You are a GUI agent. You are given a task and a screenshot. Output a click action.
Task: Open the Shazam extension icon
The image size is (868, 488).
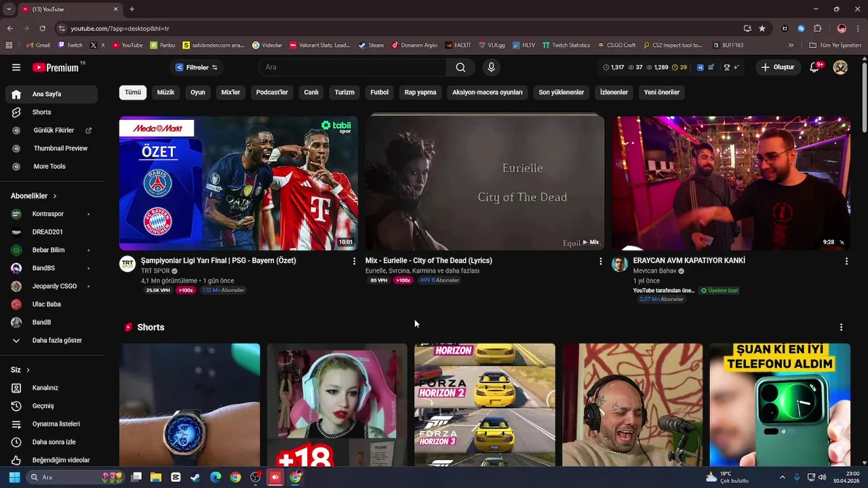pos(801,28)
